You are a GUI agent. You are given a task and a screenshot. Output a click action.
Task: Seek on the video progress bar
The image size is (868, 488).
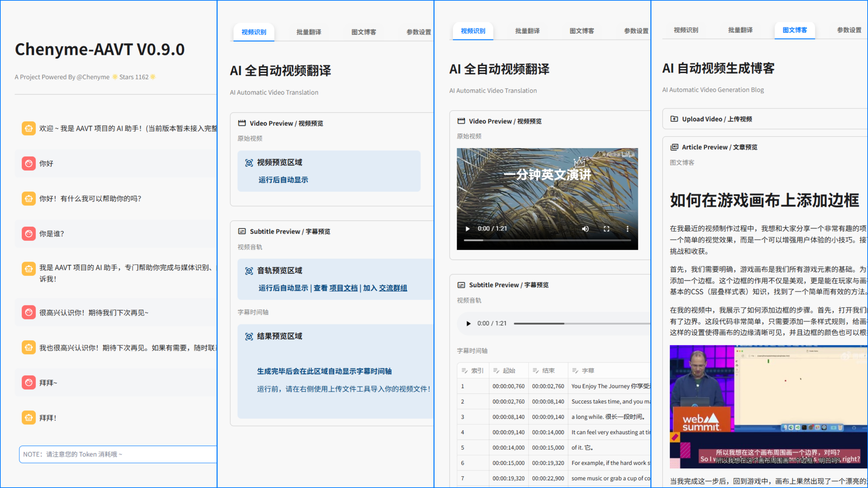547,240
